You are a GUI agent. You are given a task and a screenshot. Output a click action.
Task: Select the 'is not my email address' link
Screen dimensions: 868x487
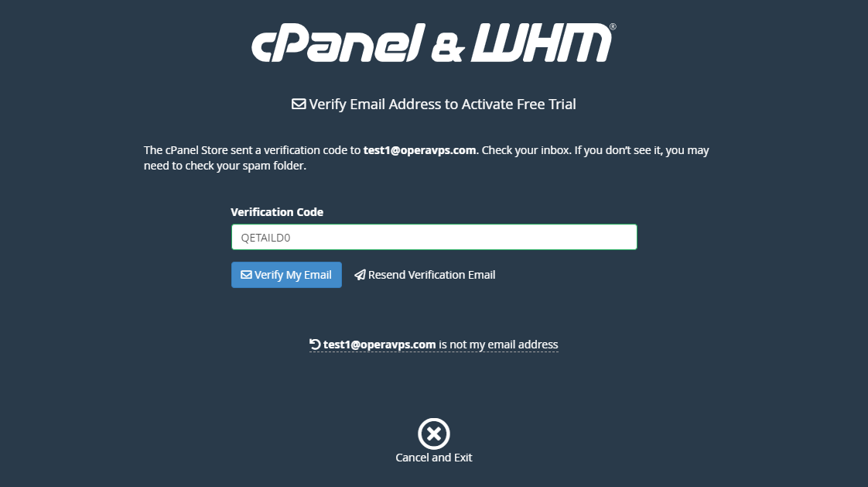[498, 345]
